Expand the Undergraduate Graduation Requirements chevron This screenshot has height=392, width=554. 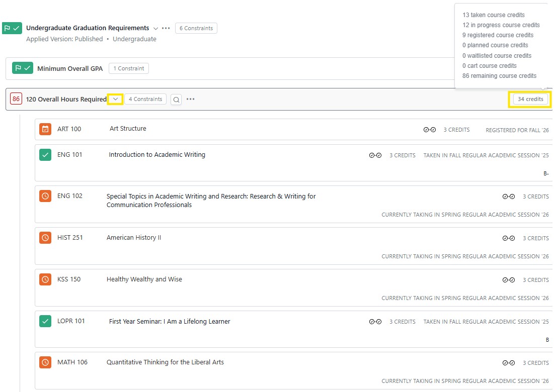(x=155, y=28)
